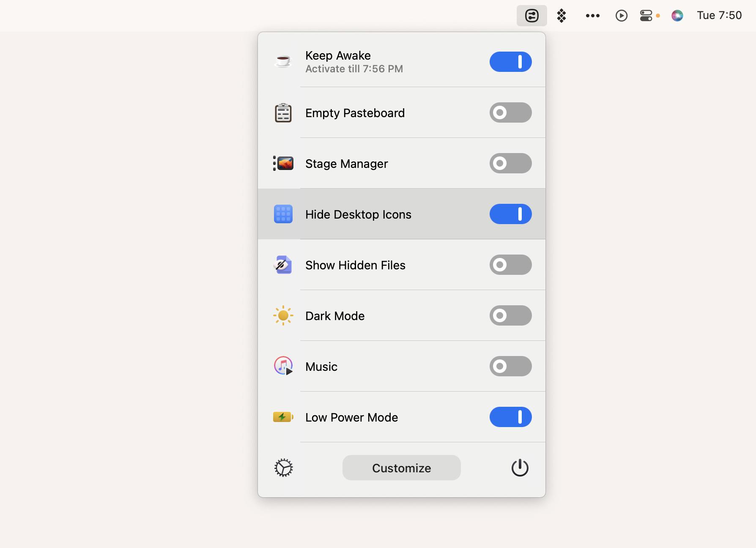Click the clipboard Empty Pasteboard icon
Image resolution: width=756 pixels, height=548 pixels.
pos(283,112)
